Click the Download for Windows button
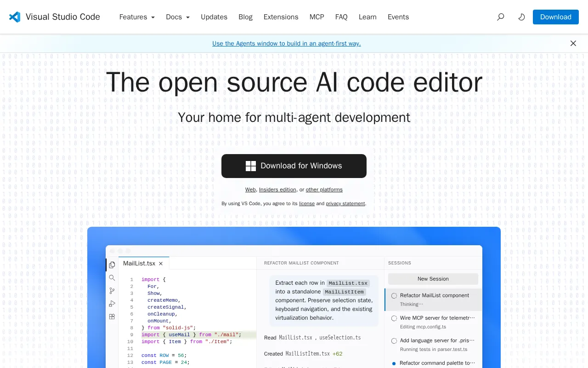Screen dimensions: 588x368 tap(294, 166)
